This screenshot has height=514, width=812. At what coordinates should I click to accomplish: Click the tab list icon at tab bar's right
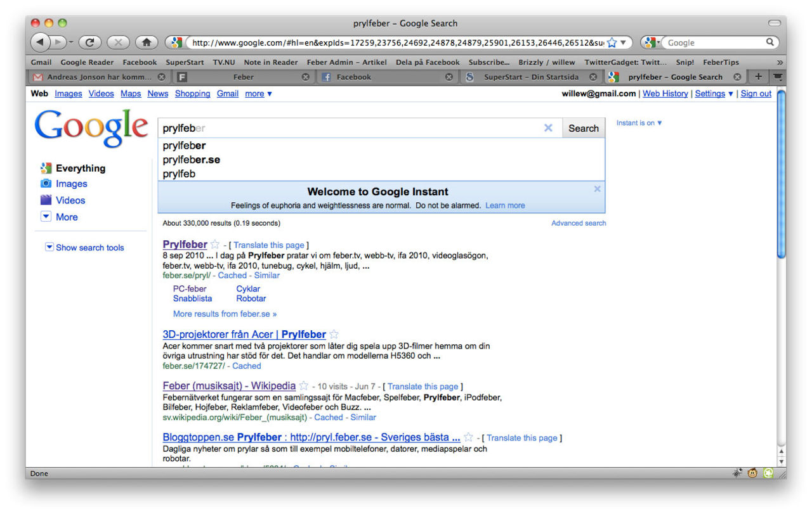click(777, 76)
